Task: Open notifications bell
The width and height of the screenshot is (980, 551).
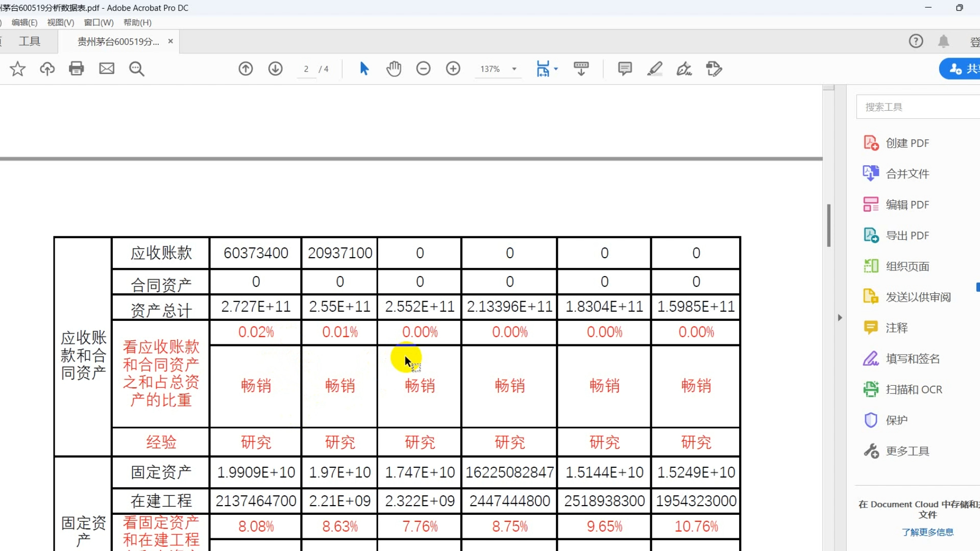Action: point(943,41)
